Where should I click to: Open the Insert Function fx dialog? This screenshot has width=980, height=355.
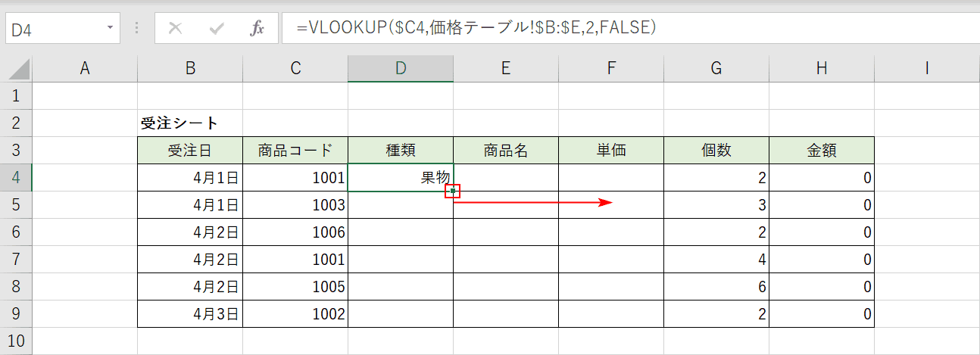(257, 29)
